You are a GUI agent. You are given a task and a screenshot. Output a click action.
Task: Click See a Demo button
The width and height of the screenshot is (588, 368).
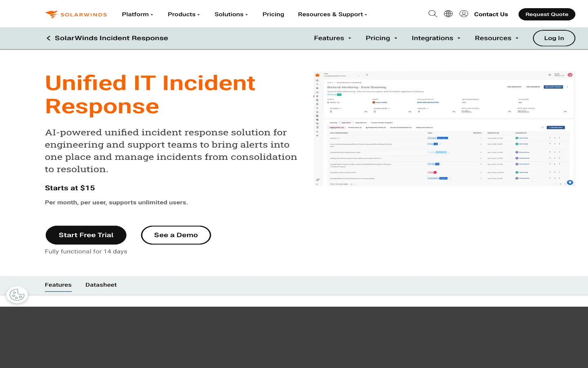(176, 235)
